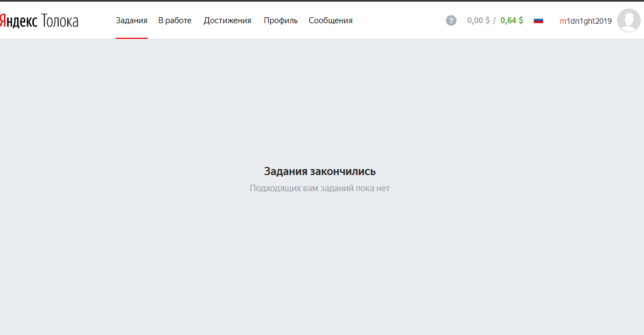Switch to the В работе tab
Viewport: 644px width, 335px height.
pos(174,20)
